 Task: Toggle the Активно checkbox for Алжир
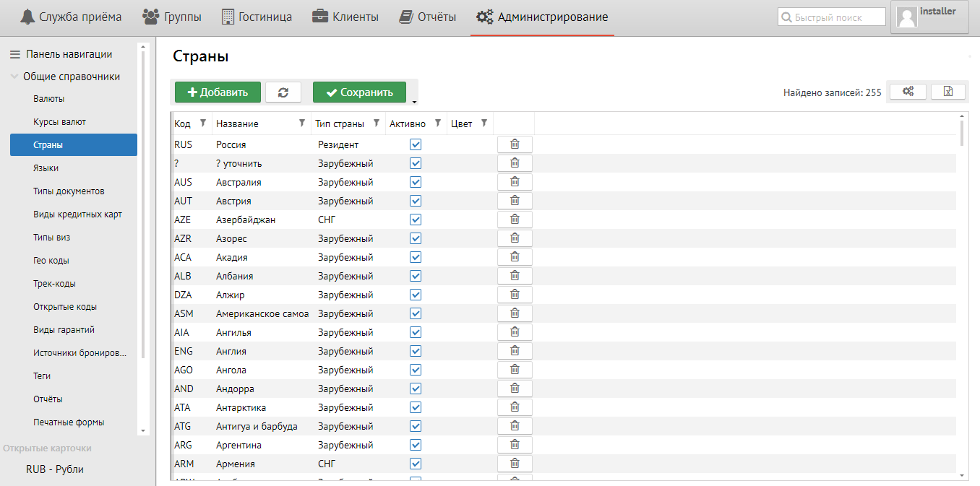(x=416, y=295)
